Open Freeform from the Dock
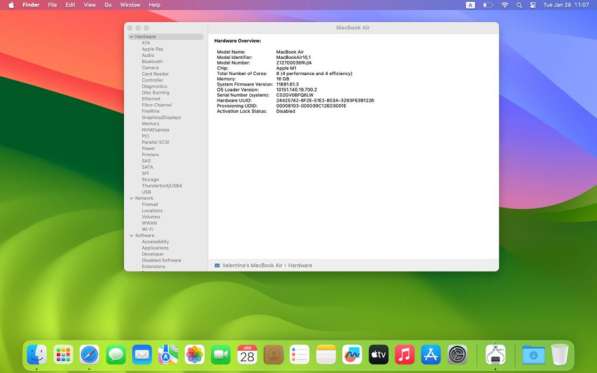This screenshot has width=597, height=373. (x=352, y=355)
